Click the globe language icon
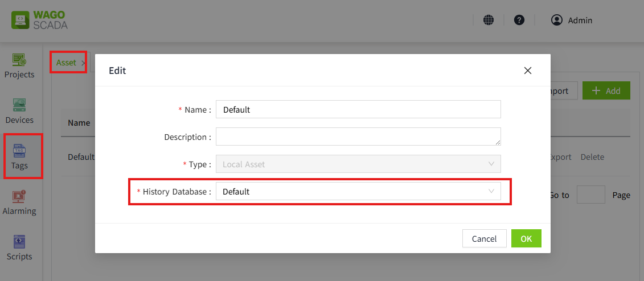 click(x=489, y=20)
